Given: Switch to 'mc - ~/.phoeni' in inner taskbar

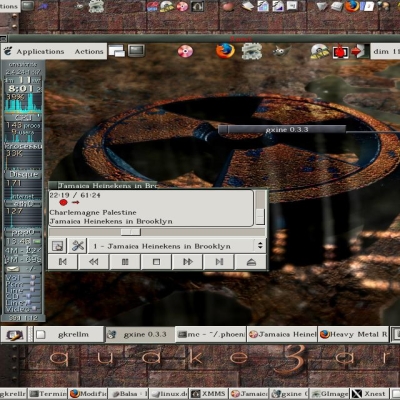Looking at the screenshot, I should [210, 334].
